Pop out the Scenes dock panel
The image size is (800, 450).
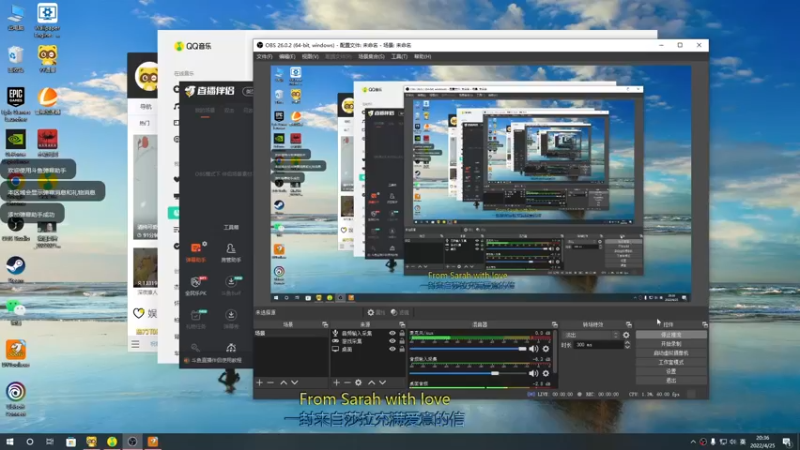325,324
